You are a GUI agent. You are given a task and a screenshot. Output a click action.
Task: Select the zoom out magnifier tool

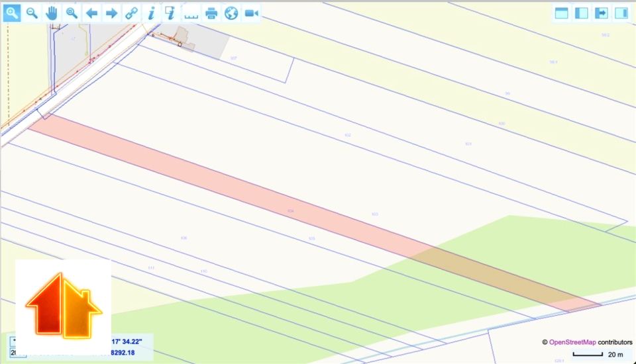[x=32, y=13]
